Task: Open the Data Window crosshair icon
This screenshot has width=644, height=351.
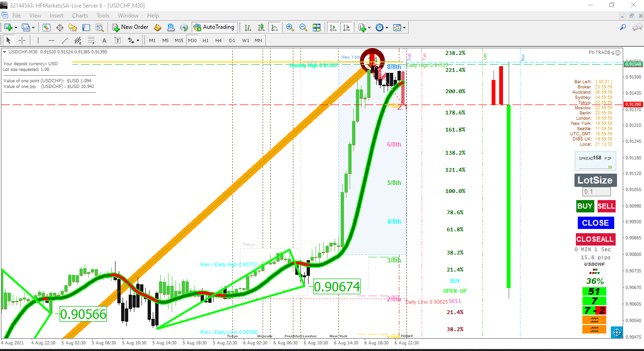Action: 60,27
